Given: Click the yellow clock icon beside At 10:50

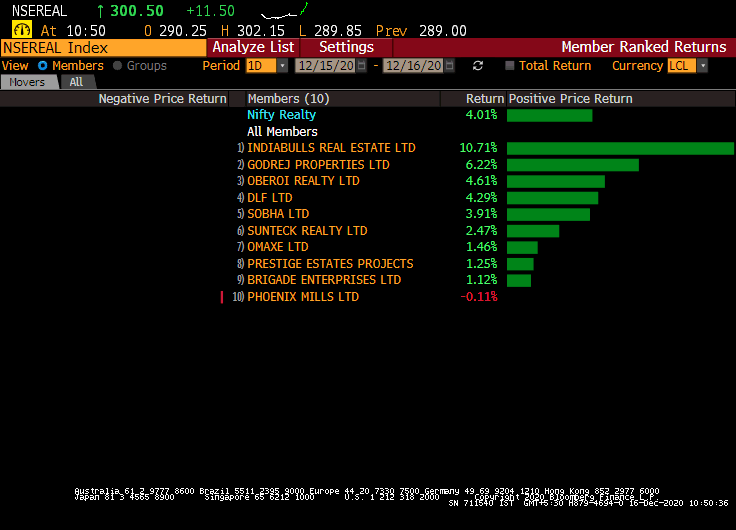Looking at the screenshot, I should [22, 30].
